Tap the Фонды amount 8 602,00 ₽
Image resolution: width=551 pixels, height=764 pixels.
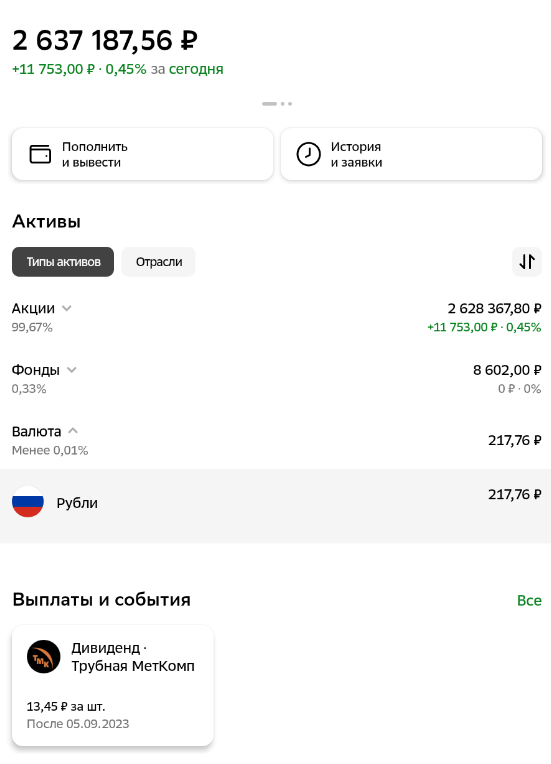pyautogui.click(x=507, y=370)
